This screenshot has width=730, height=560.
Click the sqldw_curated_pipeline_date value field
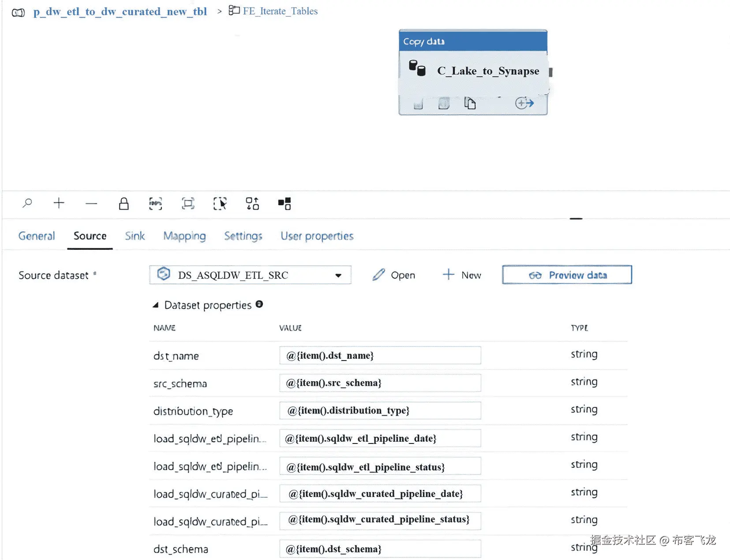tap(380, 493)
